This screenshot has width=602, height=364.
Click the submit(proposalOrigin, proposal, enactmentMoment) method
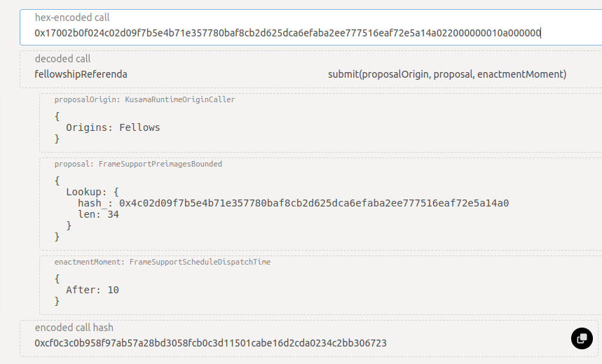click(447, 74)
